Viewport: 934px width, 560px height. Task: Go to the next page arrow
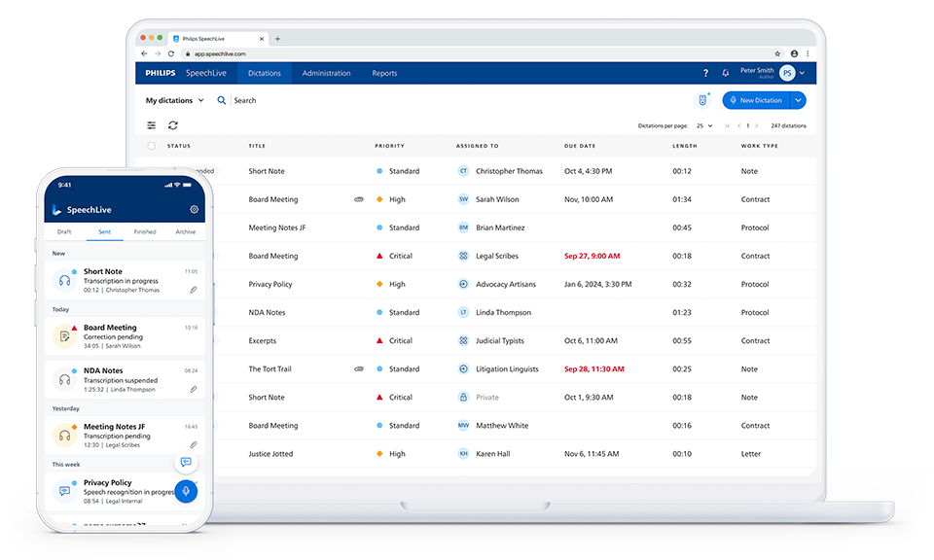click(x=757, y=125)
